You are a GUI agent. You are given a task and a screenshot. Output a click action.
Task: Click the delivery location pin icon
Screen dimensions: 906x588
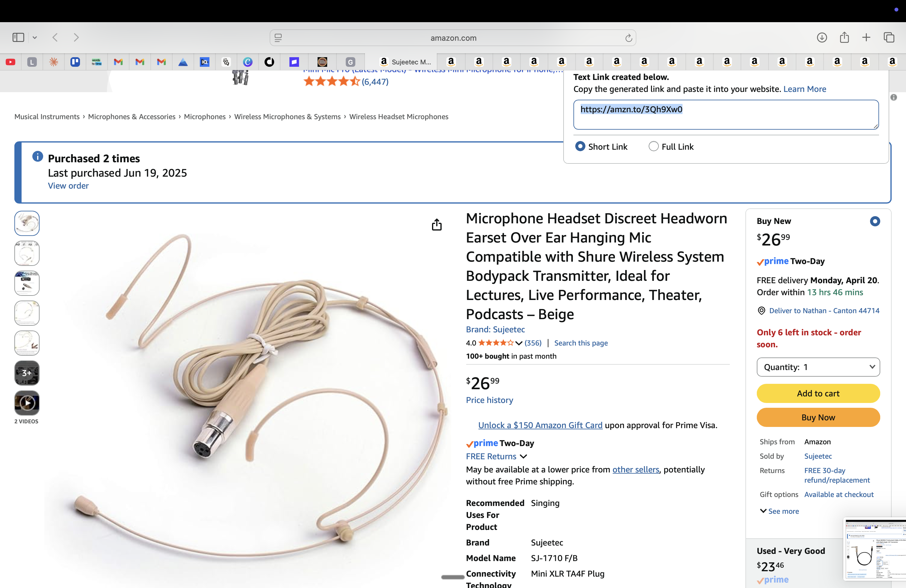(x=761, y=311)
